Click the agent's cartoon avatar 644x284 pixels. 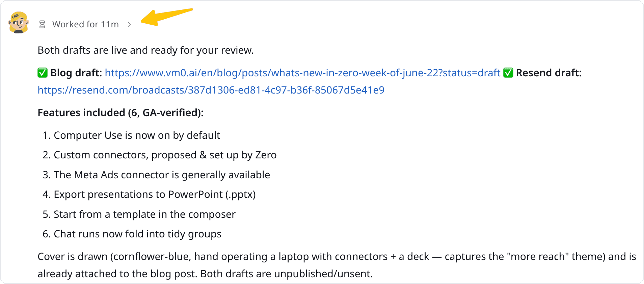[18, 23]
